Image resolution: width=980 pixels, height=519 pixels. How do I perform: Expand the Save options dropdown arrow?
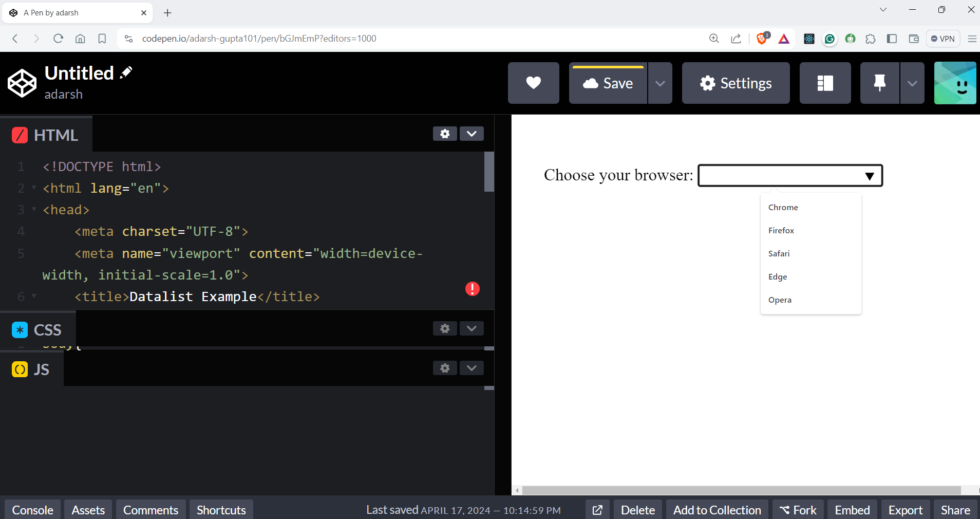[x=660, y=83]
